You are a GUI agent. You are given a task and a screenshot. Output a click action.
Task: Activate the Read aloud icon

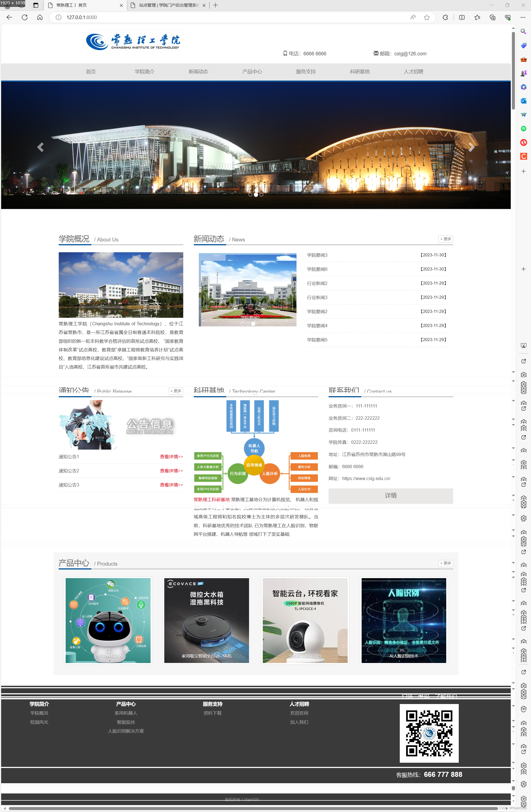tap(413, 17)
